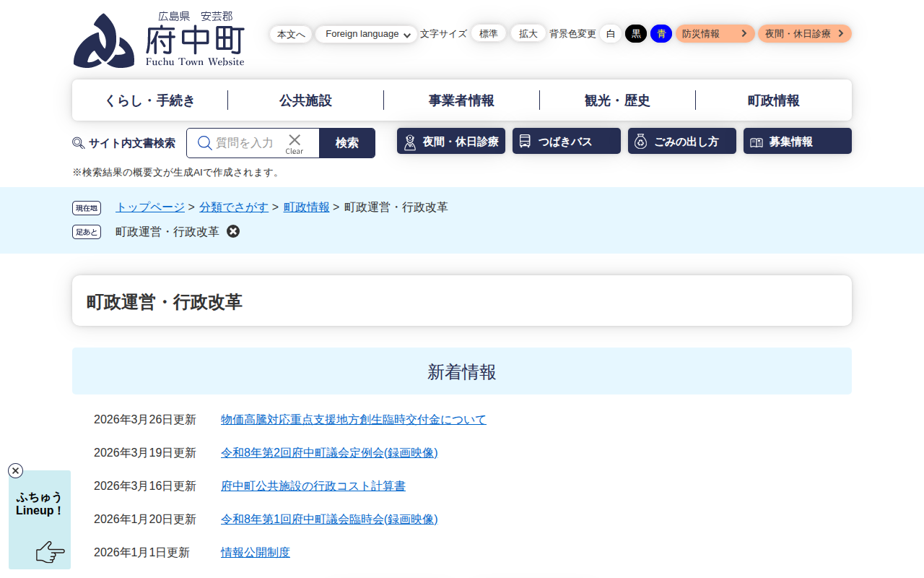The height and width of the screenshot is (578, 924).
Task: Open the 観光・歴史 menu
Action: click(x=617, y=100)
